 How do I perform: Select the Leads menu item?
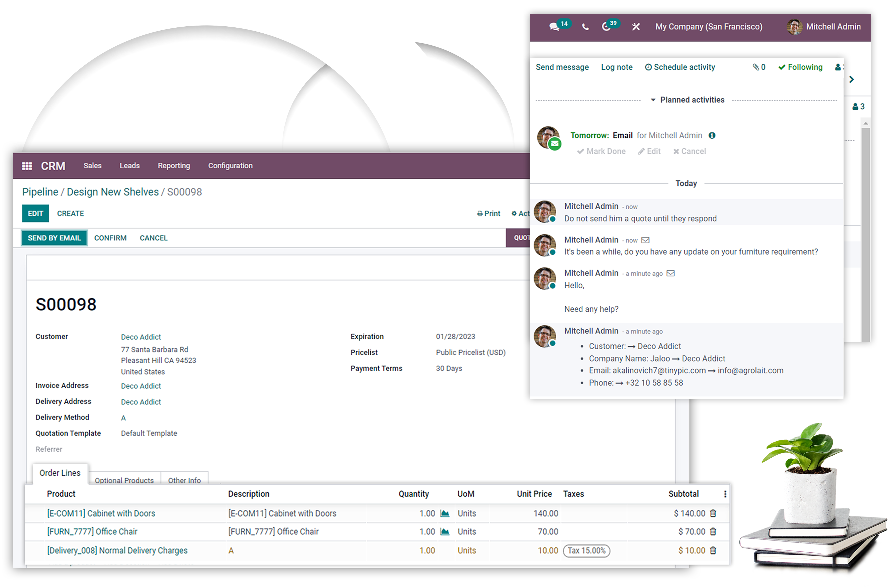(129, 165)
